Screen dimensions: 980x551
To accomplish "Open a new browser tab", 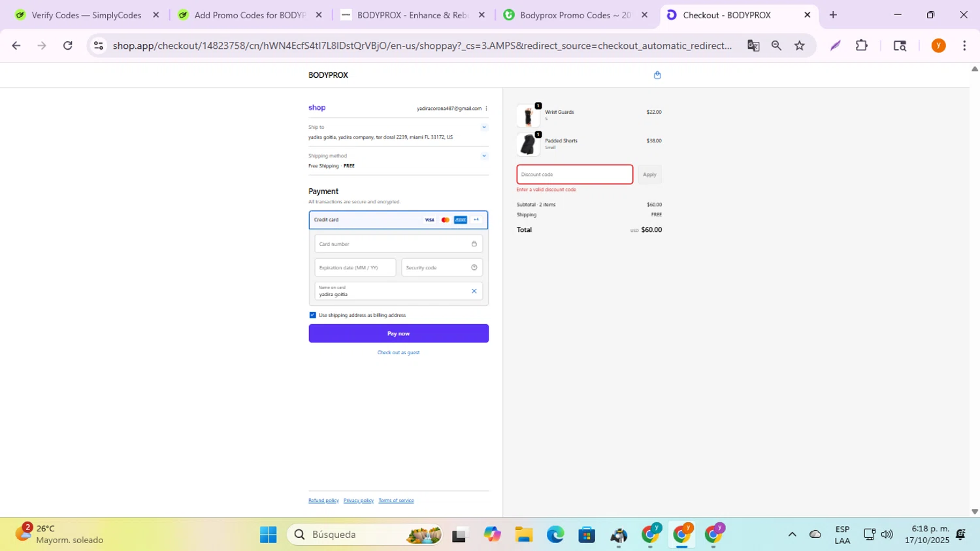I will [833, 15].
